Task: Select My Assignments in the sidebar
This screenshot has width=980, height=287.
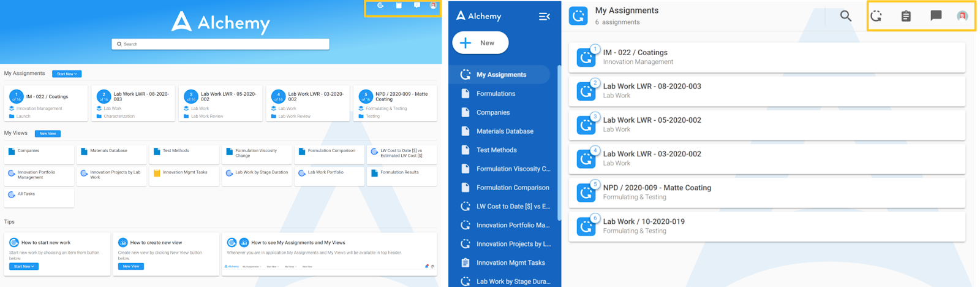Action: point(500,75)
